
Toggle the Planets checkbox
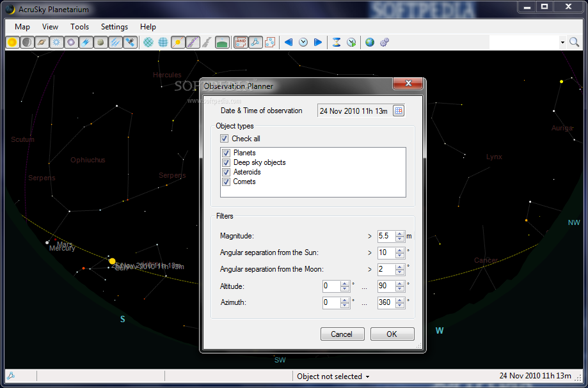226,153
